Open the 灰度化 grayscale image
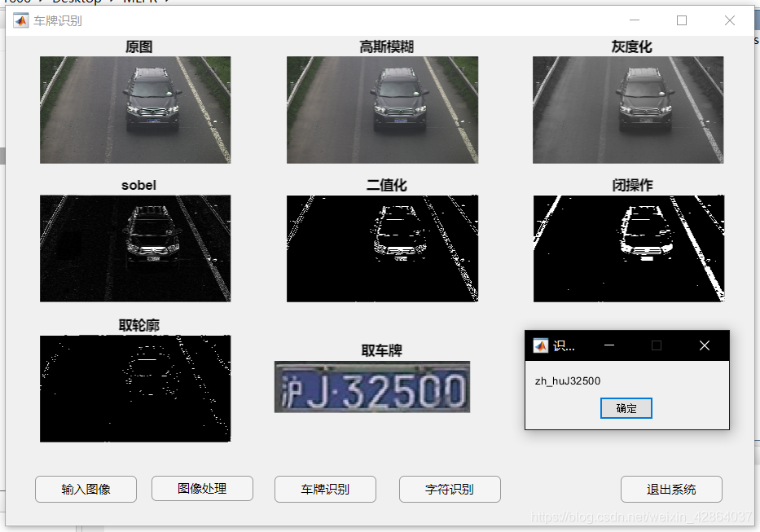 [x=628, y=110]
